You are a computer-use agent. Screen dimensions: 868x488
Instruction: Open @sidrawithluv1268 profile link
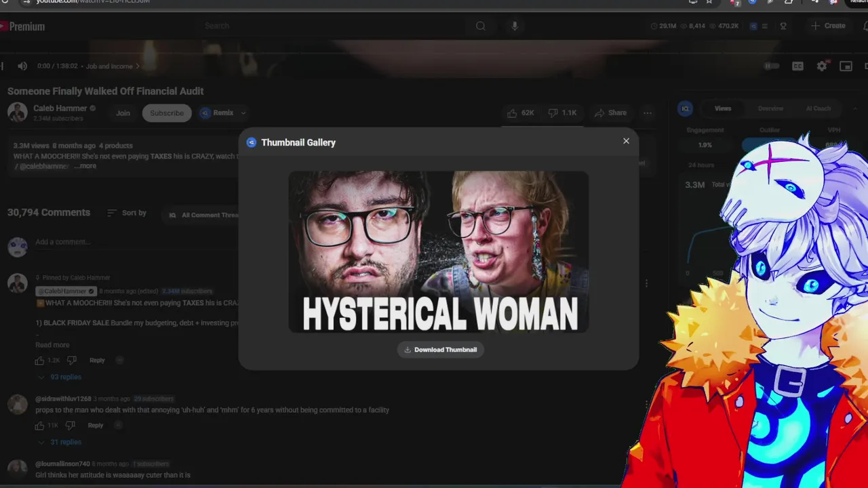click(63, 399)
